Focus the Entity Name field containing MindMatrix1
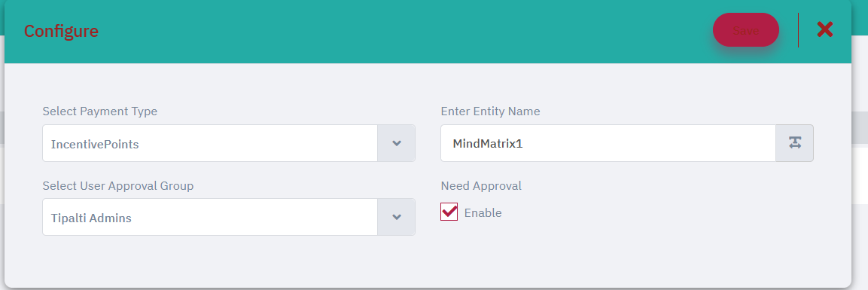This screenshot has height=290, width=868. (x=608, y=143)
